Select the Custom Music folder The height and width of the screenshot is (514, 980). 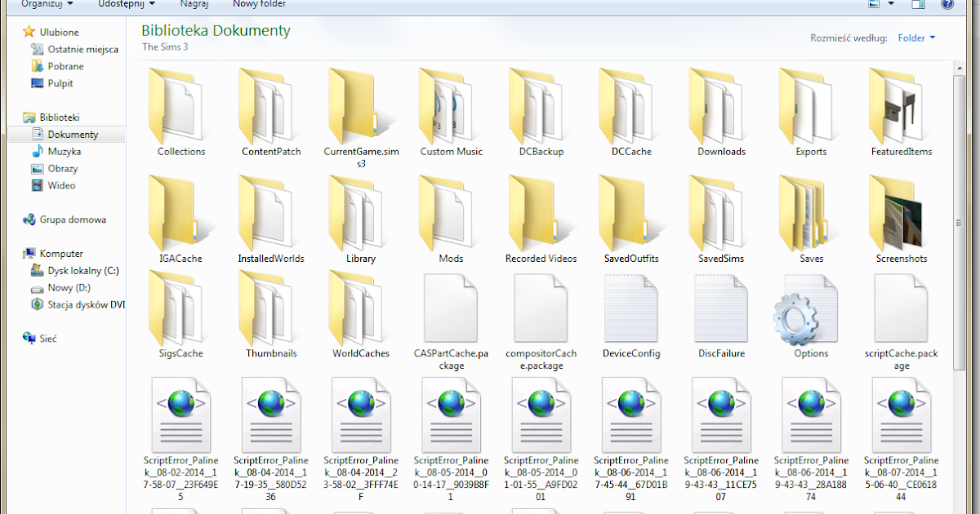[x=451, y=113]
